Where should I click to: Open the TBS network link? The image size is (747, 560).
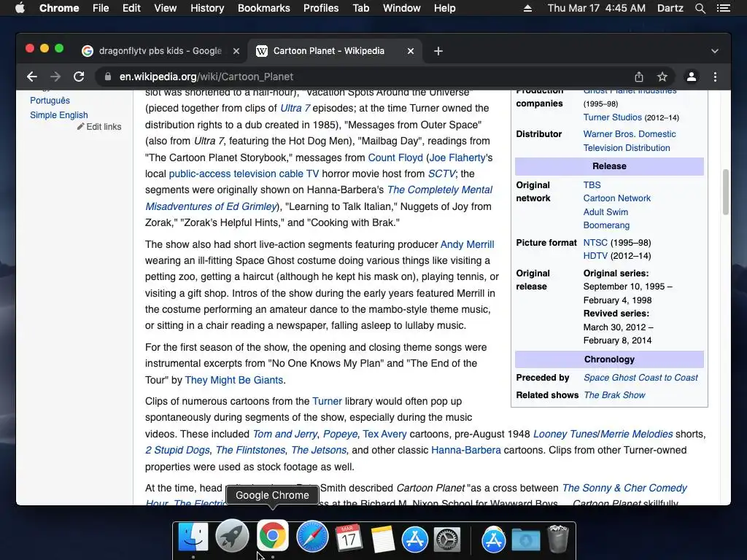(x=592, y=184)
